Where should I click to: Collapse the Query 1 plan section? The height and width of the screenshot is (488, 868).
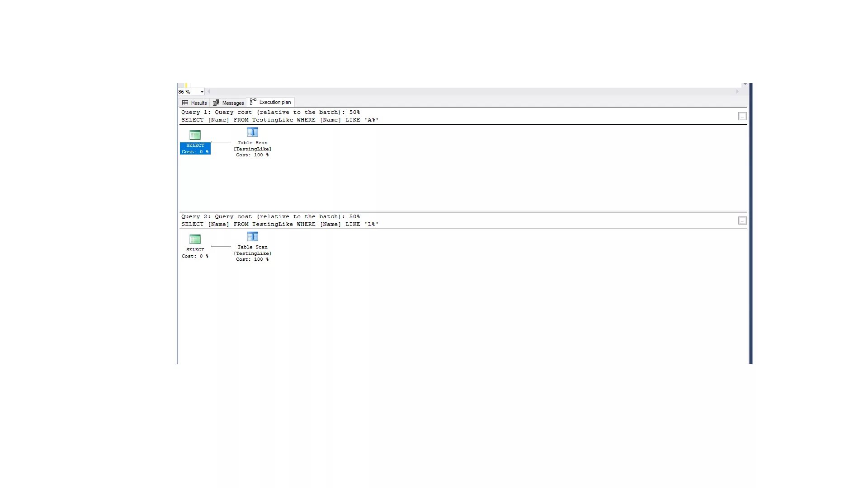click(742, 117)
